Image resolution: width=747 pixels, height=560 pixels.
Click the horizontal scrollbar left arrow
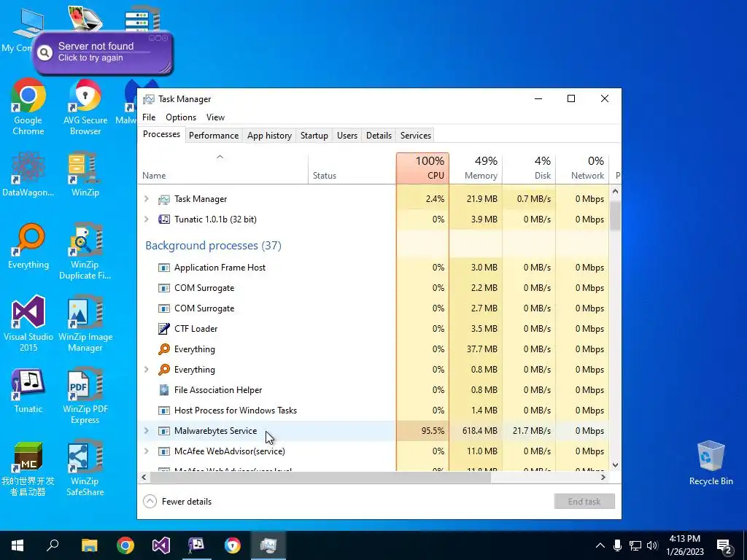tap(144, 477)
